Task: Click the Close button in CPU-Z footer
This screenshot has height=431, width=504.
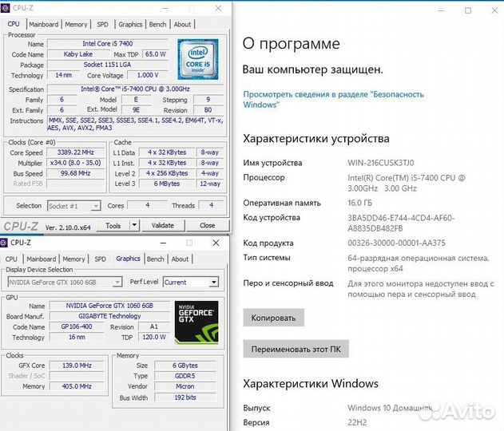Action: click(208, 225)
